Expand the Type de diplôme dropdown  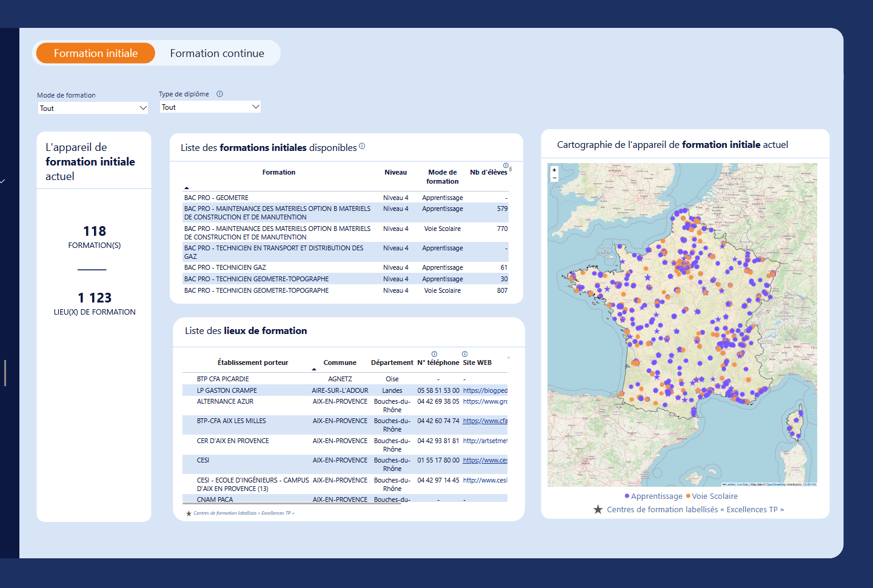click(210, 107)
